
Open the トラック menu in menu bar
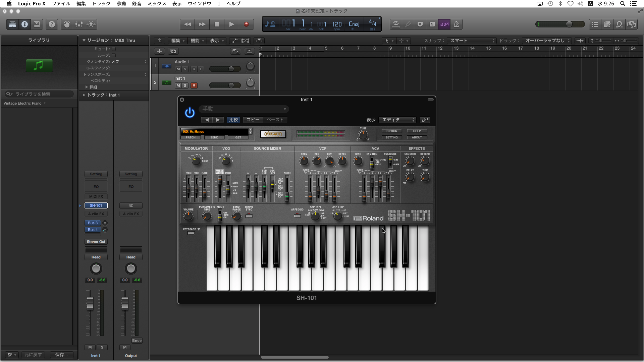point(101,4)
